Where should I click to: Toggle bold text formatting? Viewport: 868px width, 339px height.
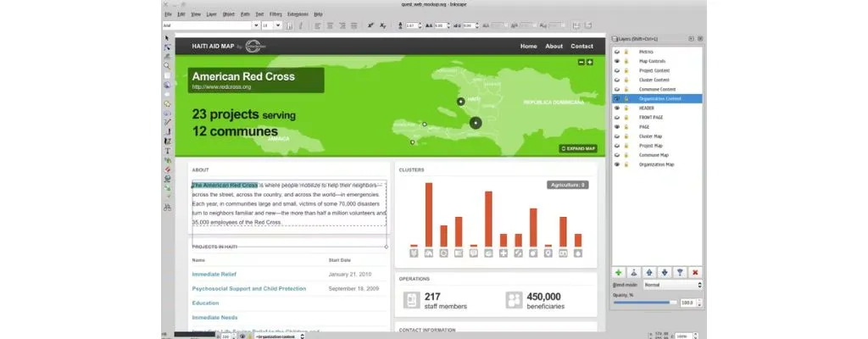point(289,25)
